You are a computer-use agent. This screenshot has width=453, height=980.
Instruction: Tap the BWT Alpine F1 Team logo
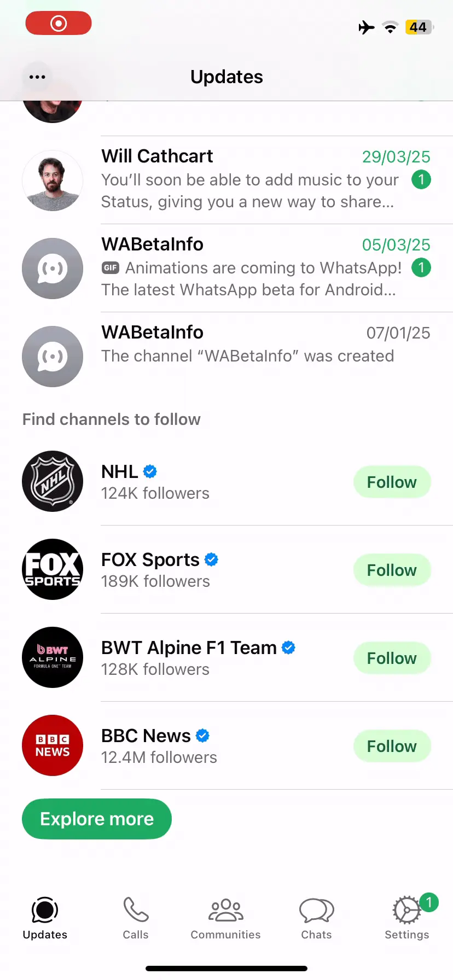point(53,657)
